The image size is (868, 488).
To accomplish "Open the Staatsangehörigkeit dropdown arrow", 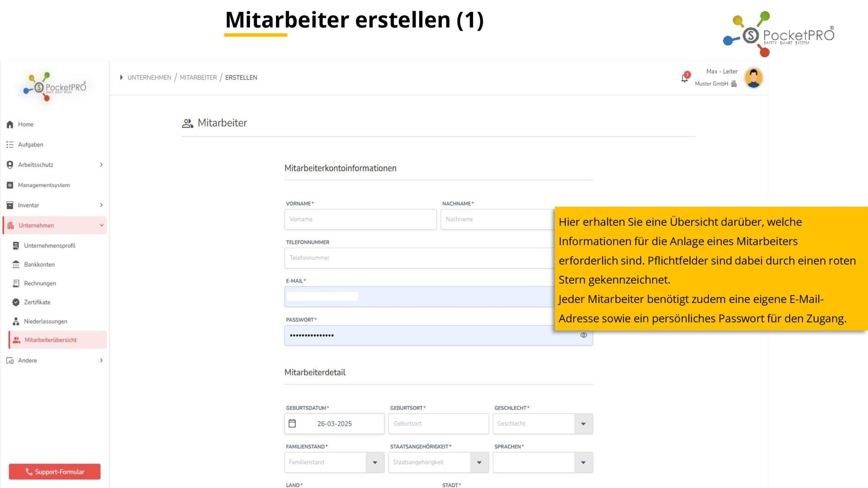I will point(479,462).
